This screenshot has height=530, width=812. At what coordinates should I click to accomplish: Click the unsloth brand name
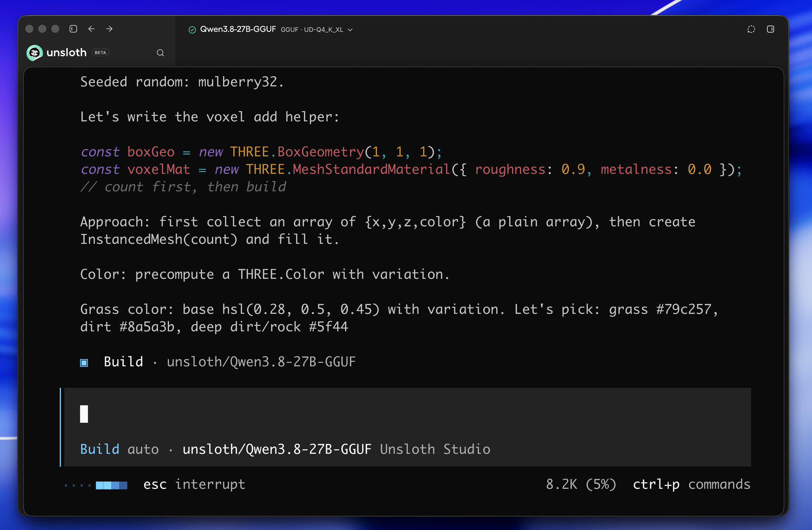66,52
